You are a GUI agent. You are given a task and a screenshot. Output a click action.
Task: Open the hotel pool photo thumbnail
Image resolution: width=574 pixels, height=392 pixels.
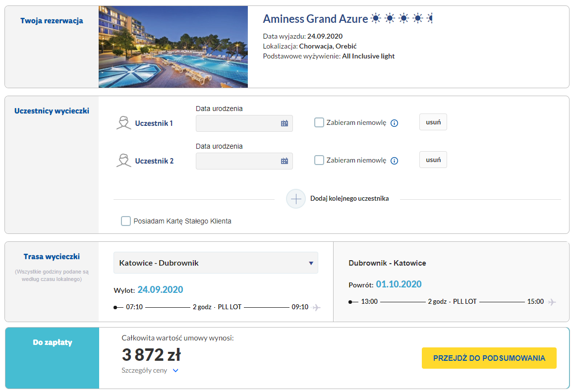[x=173, y=47]
